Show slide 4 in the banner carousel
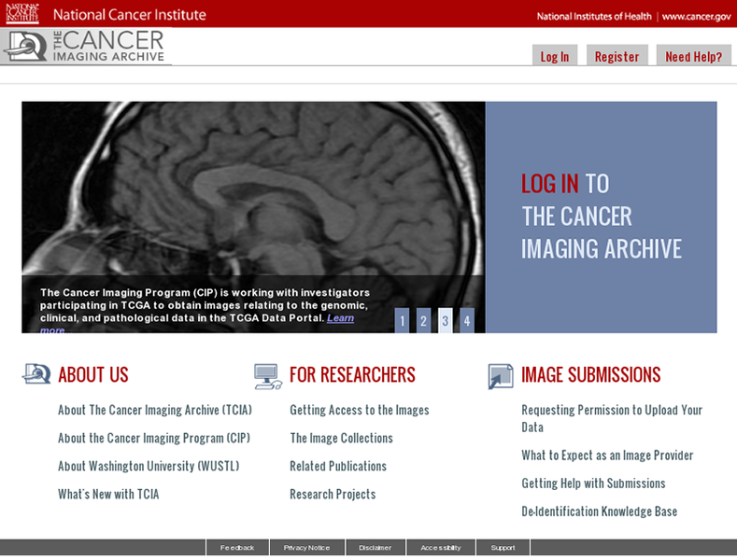 coord(467,320)
